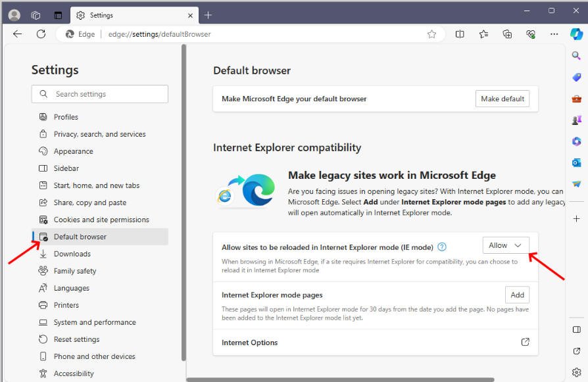
Task: Open Languages settings section
Action: click(x=100, y=288)
